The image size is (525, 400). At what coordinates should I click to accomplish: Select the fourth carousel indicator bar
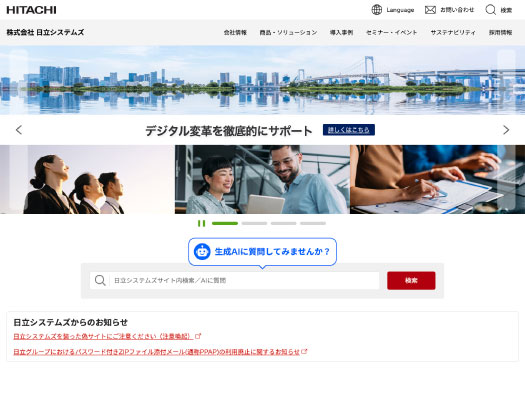pyautogui.click(x=313, y=223)
